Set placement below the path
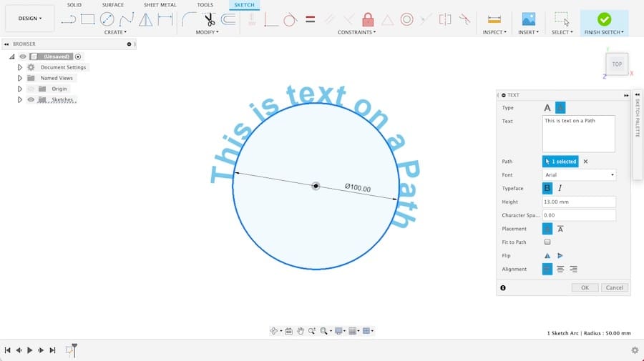Screen dimensions: 644x361 (560, 229)
